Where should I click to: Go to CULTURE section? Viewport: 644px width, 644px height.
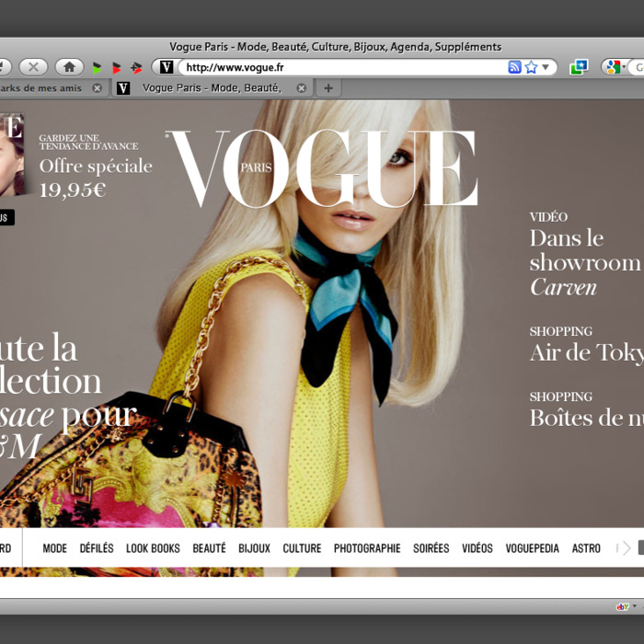click(302, 548)
